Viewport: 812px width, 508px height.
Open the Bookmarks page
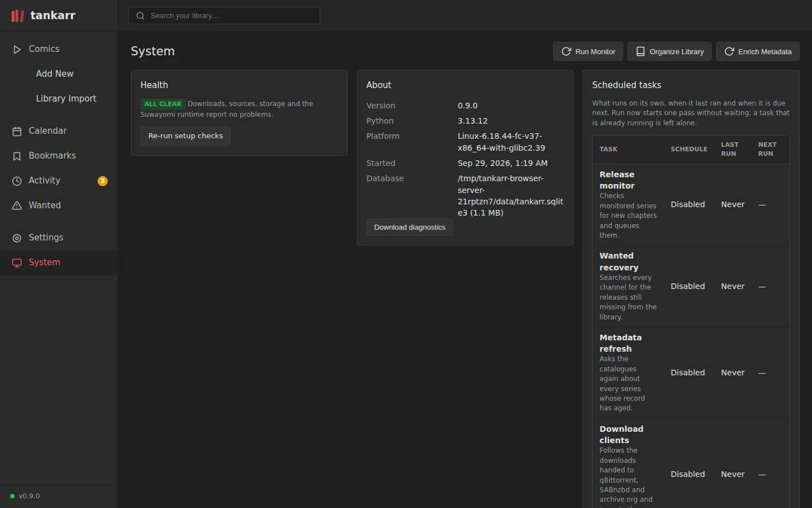pos(59,156)
